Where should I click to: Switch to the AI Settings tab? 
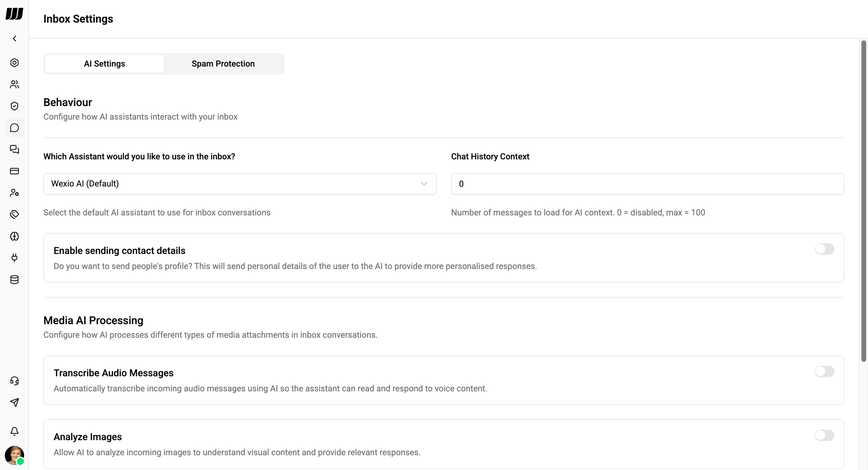click(104, 64)
